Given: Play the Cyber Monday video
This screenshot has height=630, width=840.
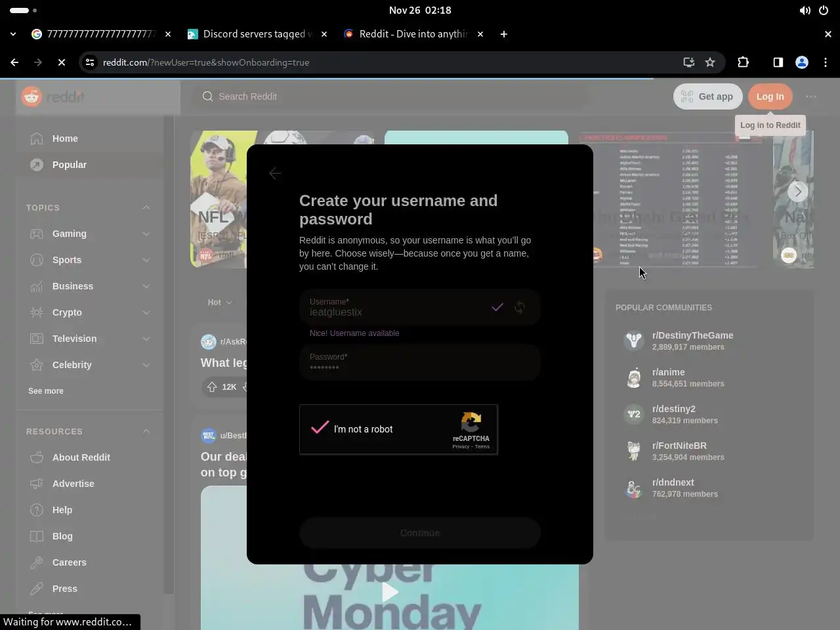Looking at the screenshot, I should pyautogui.click(x=390, y=592).
